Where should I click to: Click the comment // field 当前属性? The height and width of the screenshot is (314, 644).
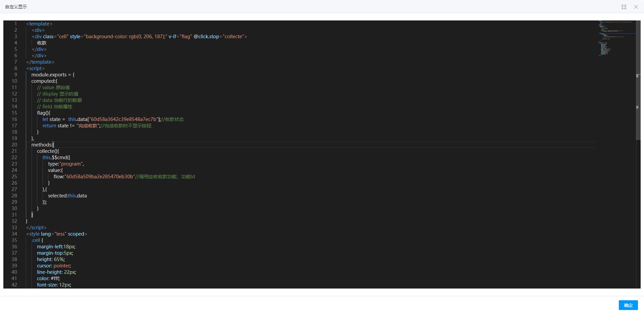point(55,107)
